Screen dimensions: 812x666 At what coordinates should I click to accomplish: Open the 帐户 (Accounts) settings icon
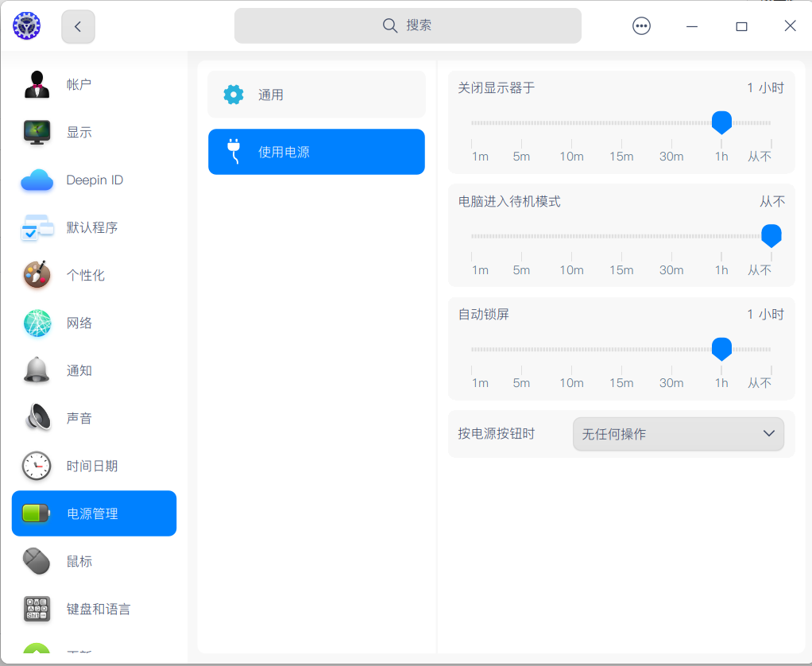click(x=35, y=85)
